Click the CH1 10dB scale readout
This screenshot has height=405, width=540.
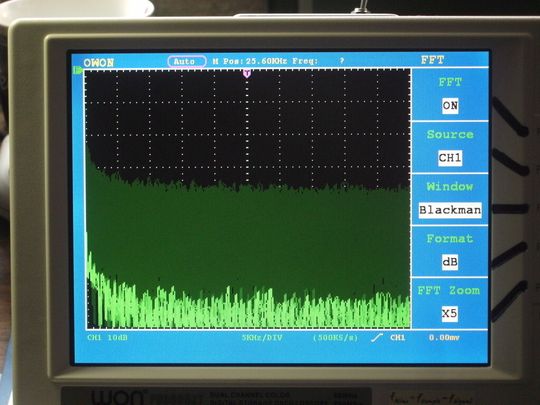pos(107,338)
